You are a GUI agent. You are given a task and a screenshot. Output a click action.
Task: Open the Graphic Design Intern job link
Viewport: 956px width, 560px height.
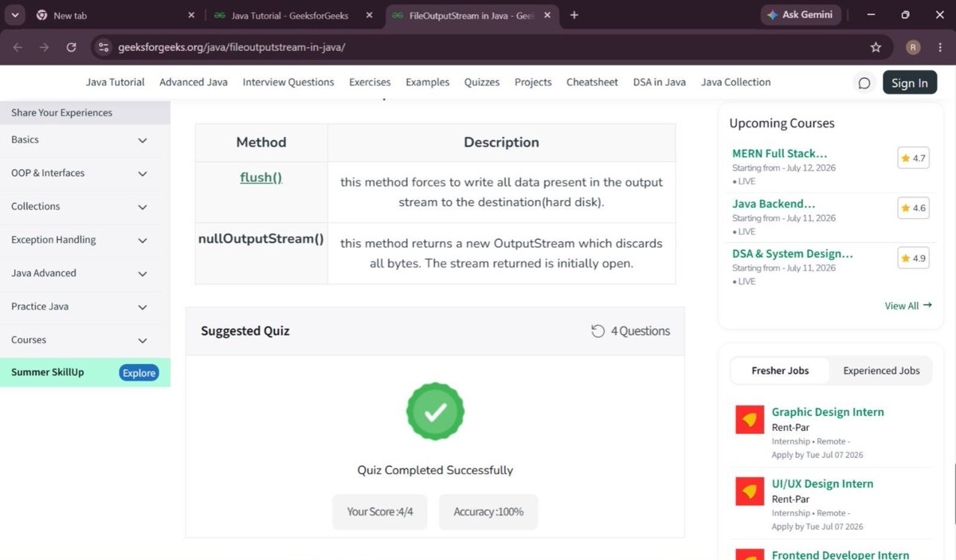coord(828,412)
